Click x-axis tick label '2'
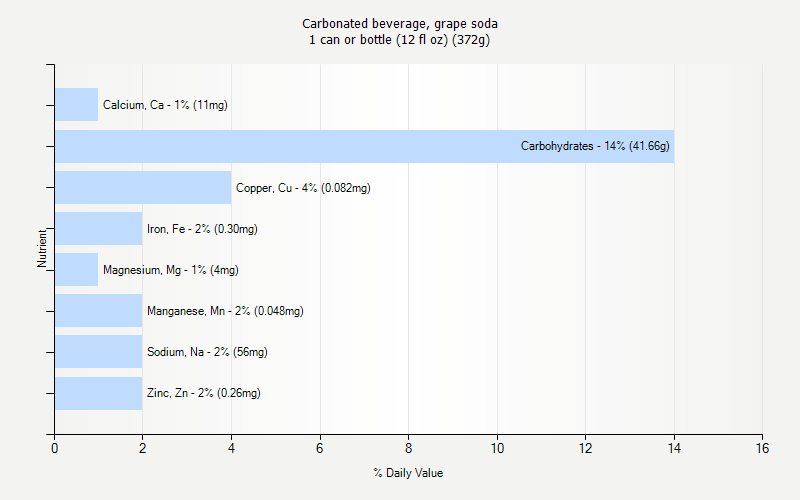This screenshot has width=800, height=500. coord(142,448)
